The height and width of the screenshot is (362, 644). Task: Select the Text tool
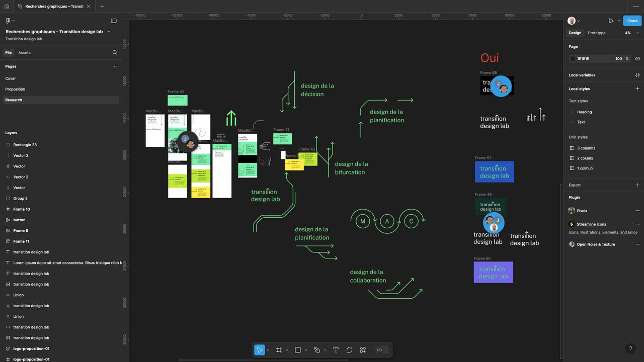pyautogui.click(x=336, y=350)
